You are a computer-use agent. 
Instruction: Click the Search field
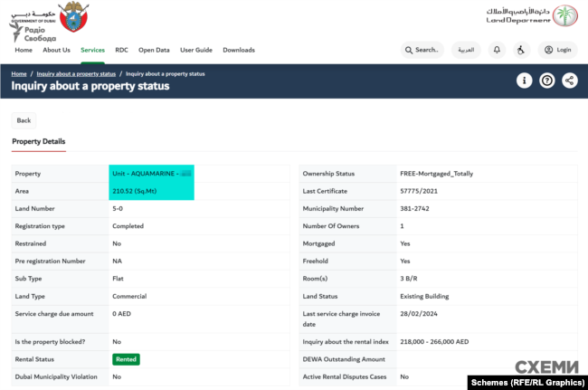[x=422, y=50]
